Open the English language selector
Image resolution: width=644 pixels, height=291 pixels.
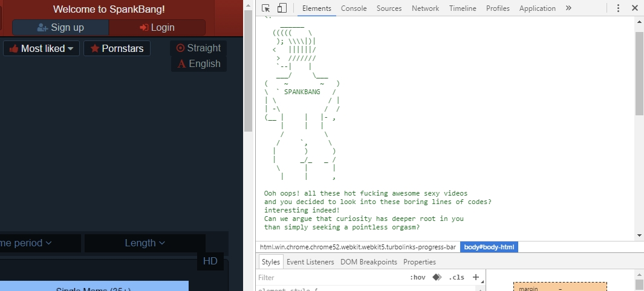(x=199, y=64)
